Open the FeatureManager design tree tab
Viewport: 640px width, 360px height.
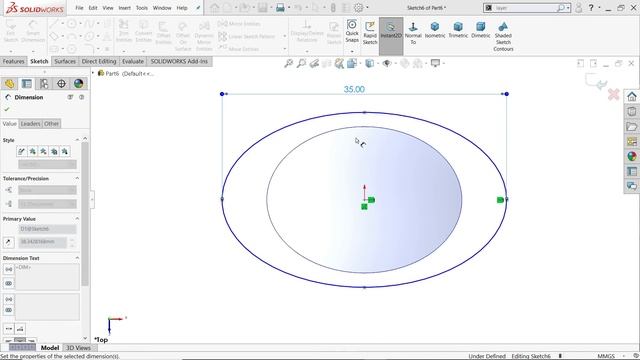coord(9,84)
